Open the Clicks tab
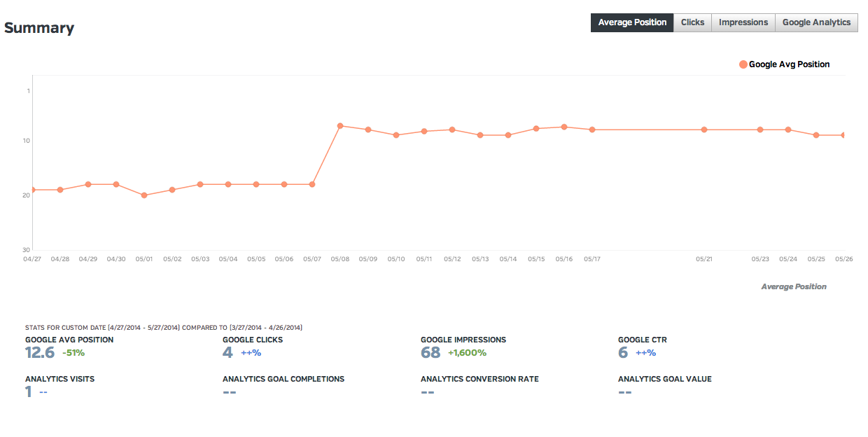 (692, 22)
